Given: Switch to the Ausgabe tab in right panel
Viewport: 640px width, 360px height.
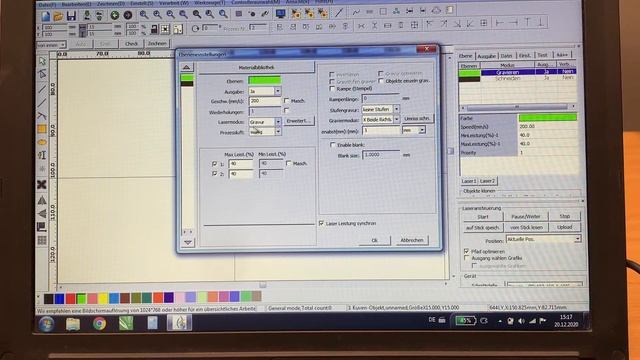Looking at the screenshot, I should tap(486, 56).
